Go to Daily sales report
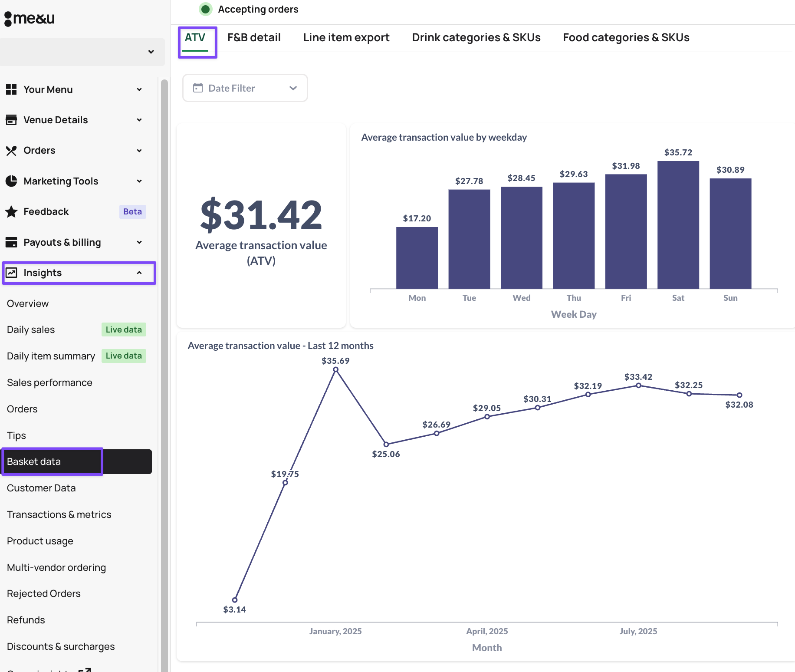This screenshot has width=795, height=672. [x=31, y=329]
